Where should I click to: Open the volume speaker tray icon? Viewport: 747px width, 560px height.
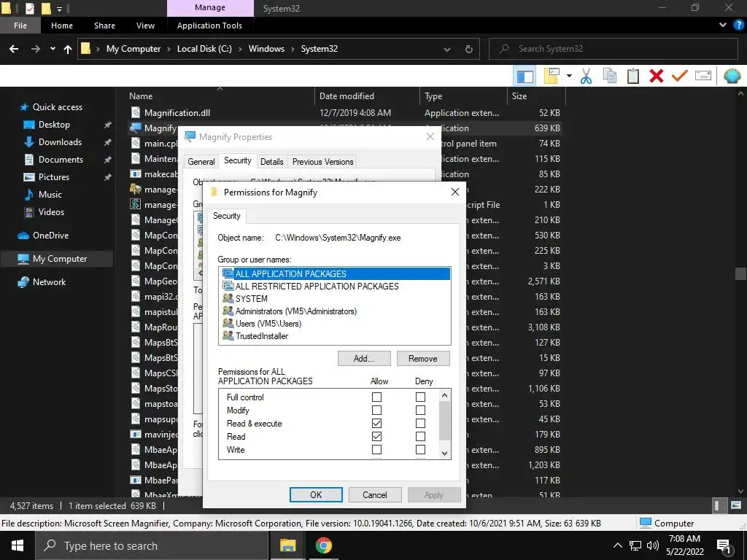[653, 545]
